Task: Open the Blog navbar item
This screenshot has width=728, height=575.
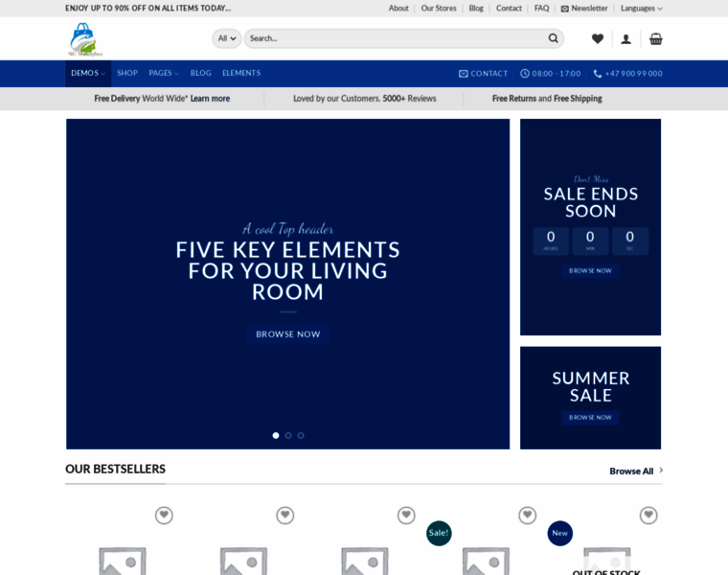Action: tap(200, 74)
